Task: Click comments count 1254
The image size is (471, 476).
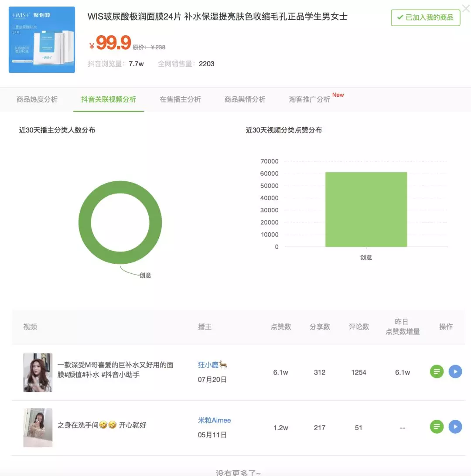Action: click(x=358, y=372)
